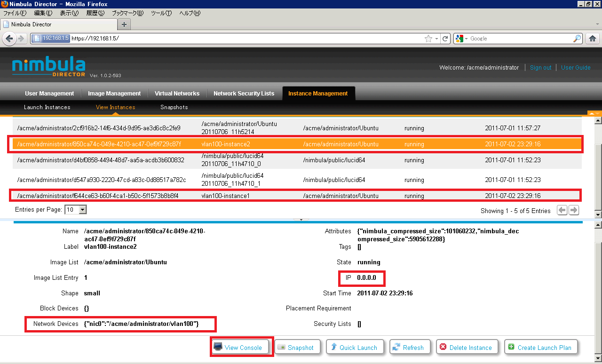Open the Entries per Page dropdown
This screenshot has height=364, width=602.
pyautogui.click(x=83, y=210)
